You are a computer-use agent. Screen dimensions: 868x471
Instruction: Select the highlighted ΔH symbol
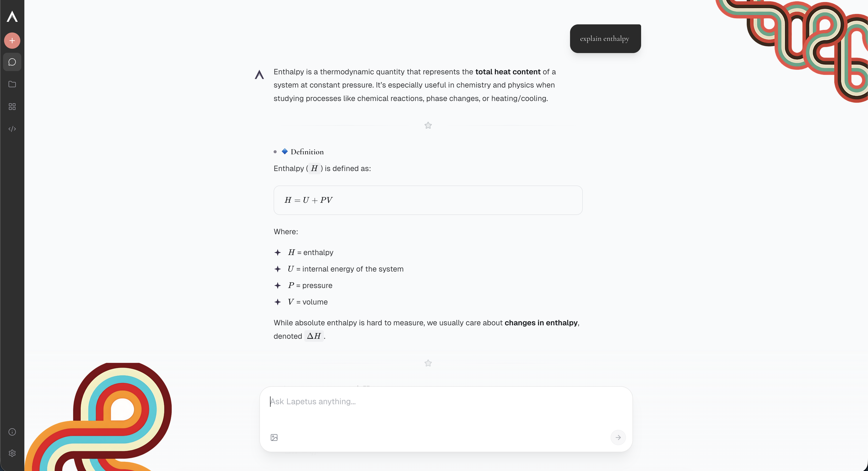tap(313, 336)
